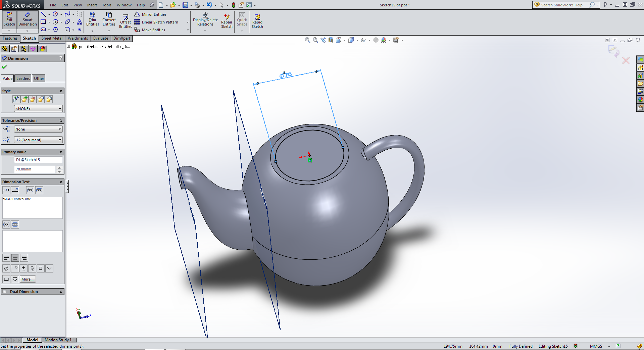Increment the primary value spinner up
This screenshot has height=350, width=644.
[59, 168]
